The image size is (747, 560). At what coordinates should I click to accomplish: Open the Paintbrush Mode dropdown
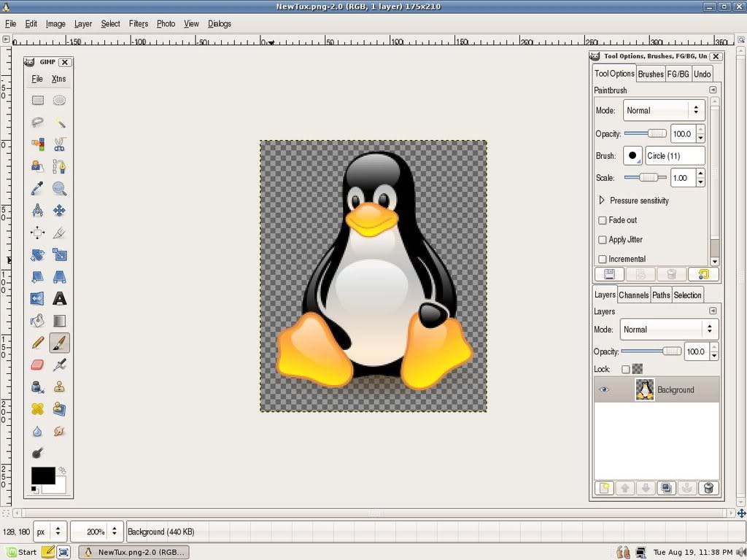pyautogui.click(x=664, y=111)
